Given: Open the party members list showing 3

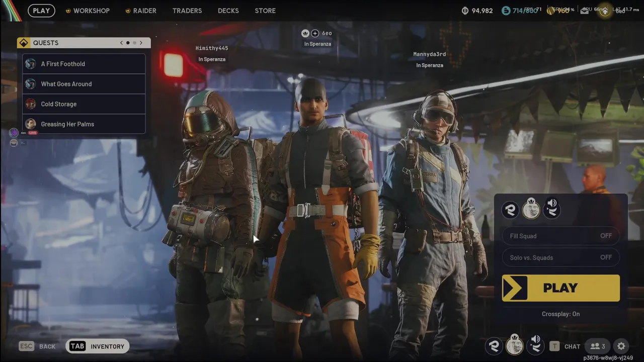Looking at the screenshot, I should (x=597, y=346).
